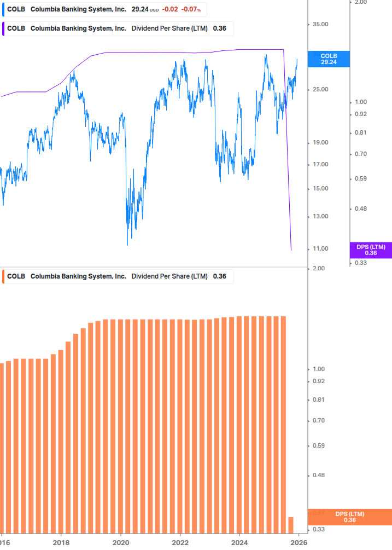Click the orange DPS (LTM) 0.36 axis tag
The width and height of the screenshot is (392, 550).
349,517
